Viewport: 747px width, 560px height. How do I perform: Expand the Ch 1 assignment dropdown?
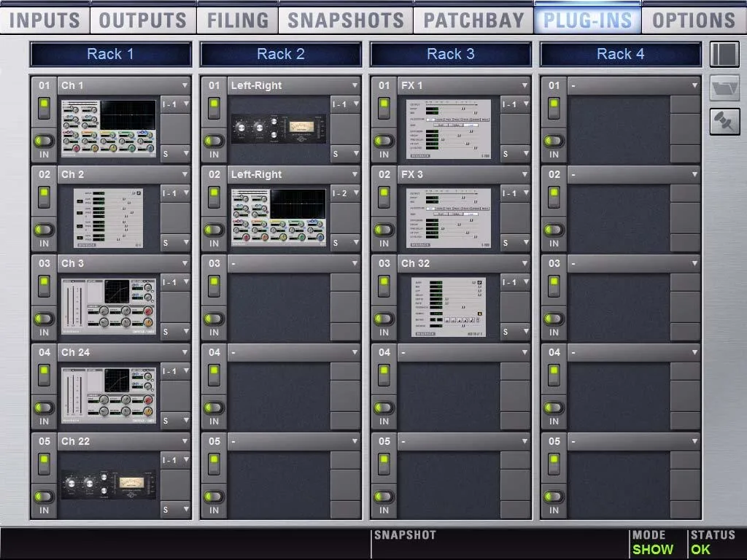point(124,85)
